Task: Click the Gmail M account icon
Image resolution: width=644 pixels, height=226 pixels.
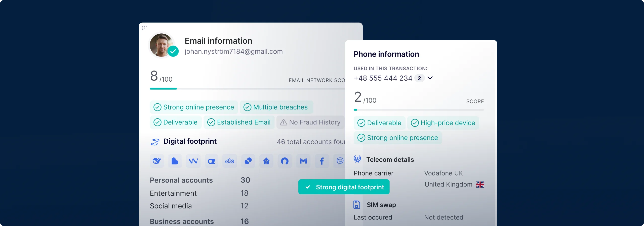Action: [303, 161]
